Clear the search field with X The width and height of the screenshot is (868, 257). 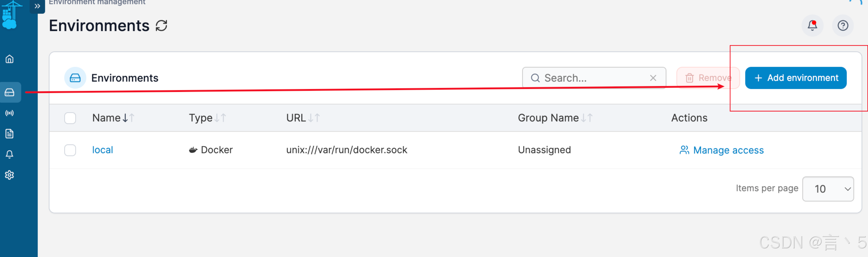tap(653, 78)
